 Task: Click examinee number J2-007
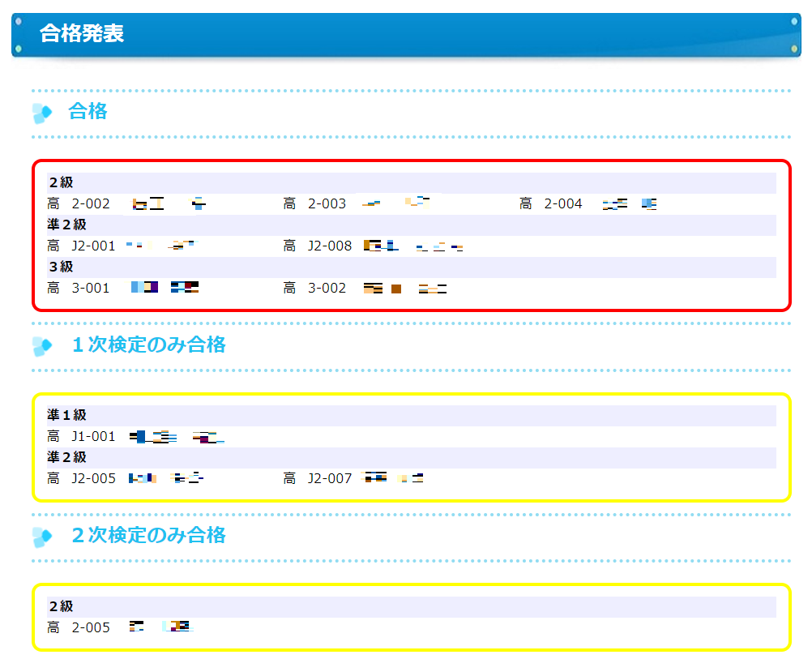pos(329,479)
